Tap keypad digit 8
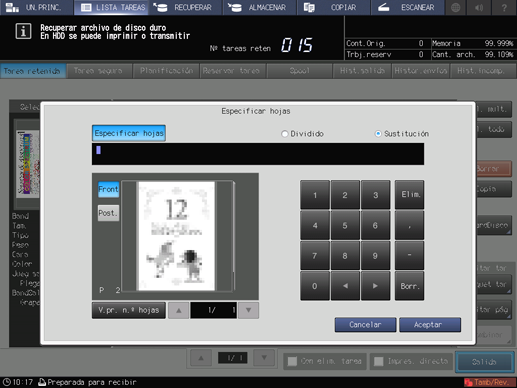517x388 pixels. click(x=345, y=256)
